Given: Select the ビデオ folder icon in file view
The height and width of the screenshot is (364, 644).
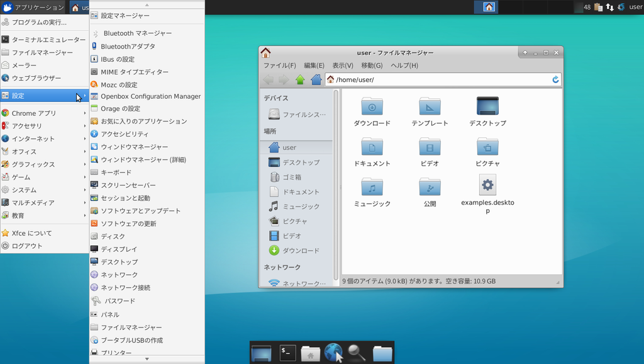Looking at the screenshot, I should click(430, 147).
